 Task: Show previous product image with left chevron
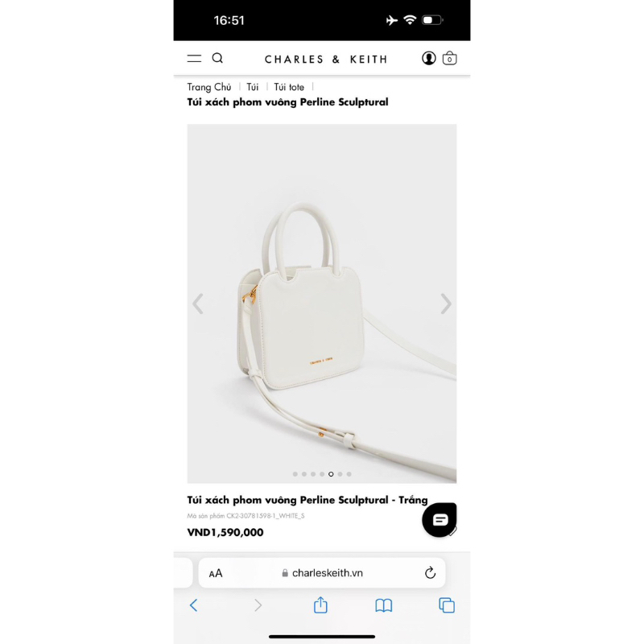pyautogui.click(x=198, y=304)
